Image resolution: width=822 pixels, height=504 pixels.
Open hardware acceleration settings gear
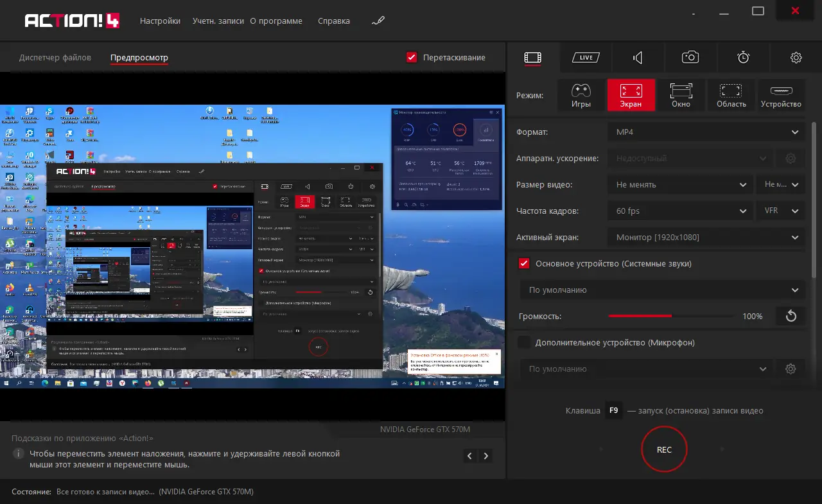[791, 159]
